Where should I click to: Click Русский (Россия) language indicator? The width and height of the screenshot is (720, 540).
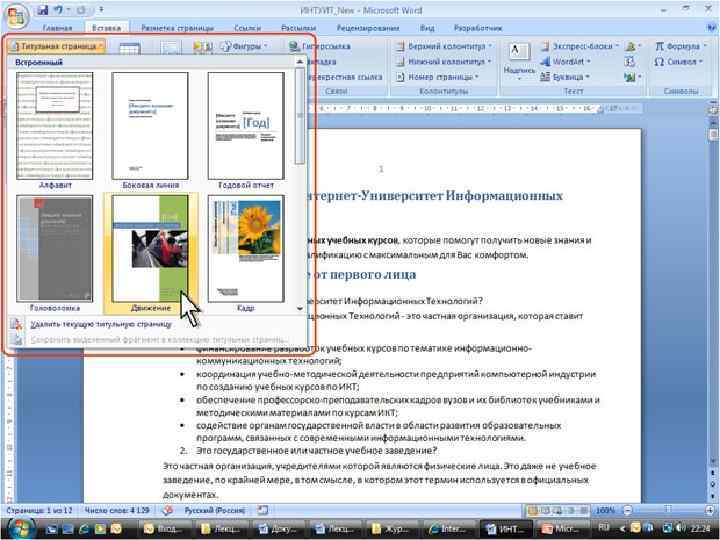[215, 510]
